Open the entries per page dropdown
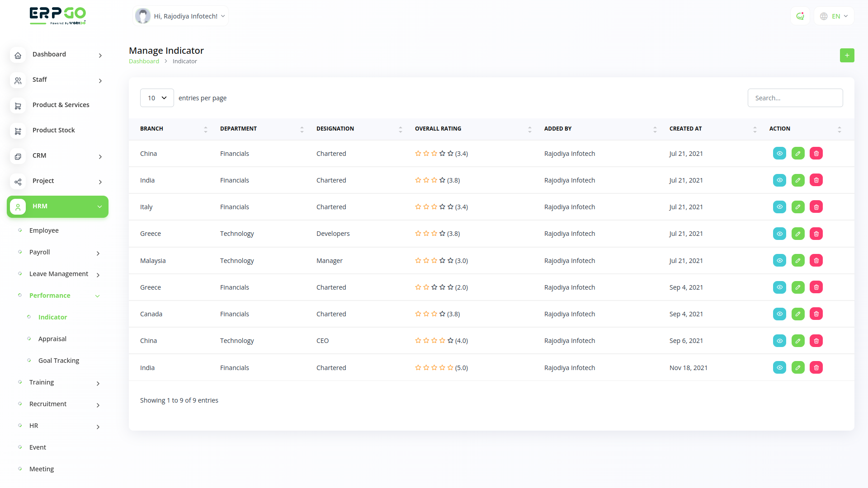 click(x=157, y=98)
